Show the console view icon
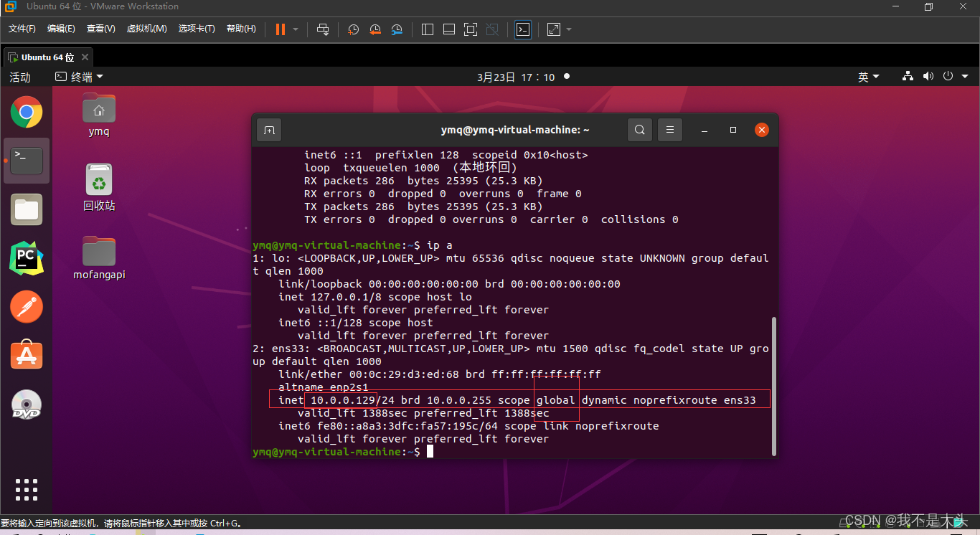 pyautogui.click(x=523, y=29)
